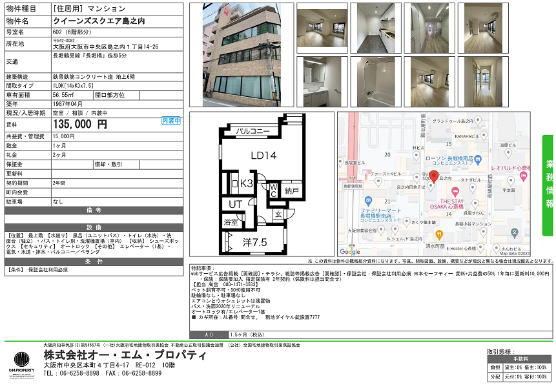Screen dimensions: 556x392
Task: Click the Google logo on the map
Action: pyautogui.click(x=349, y=251)
